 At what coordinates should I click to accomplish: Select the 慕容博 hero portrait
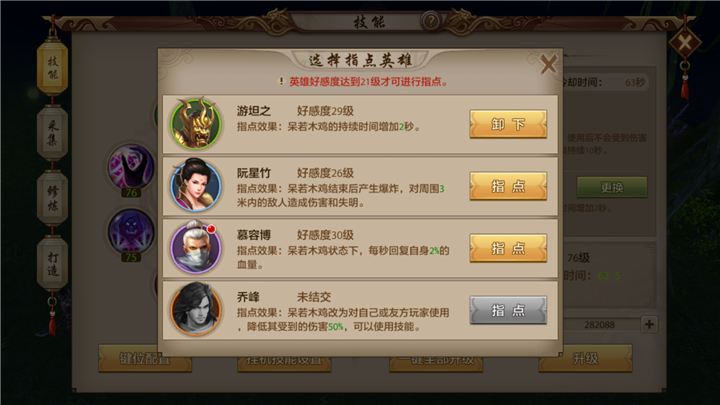coord(196,248)
